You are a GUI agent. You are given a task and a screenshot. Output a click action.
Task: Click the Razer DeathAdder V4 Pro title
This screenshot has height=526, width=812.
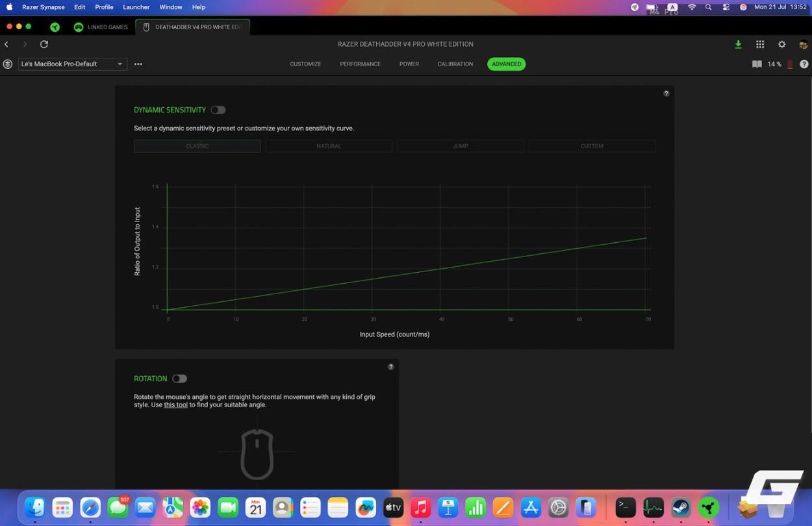[x=405, y=44]
